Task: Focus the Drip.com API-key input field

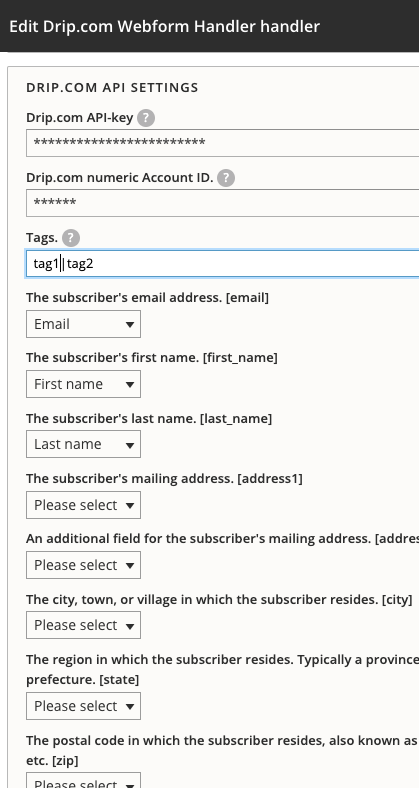Action: [223, 143]
